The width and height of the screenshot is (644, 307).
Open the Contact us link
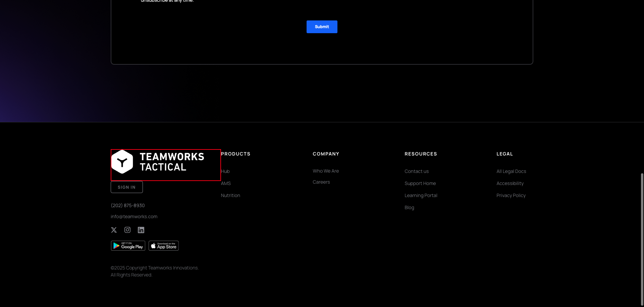pyautogui.click(x=417, y=171)
